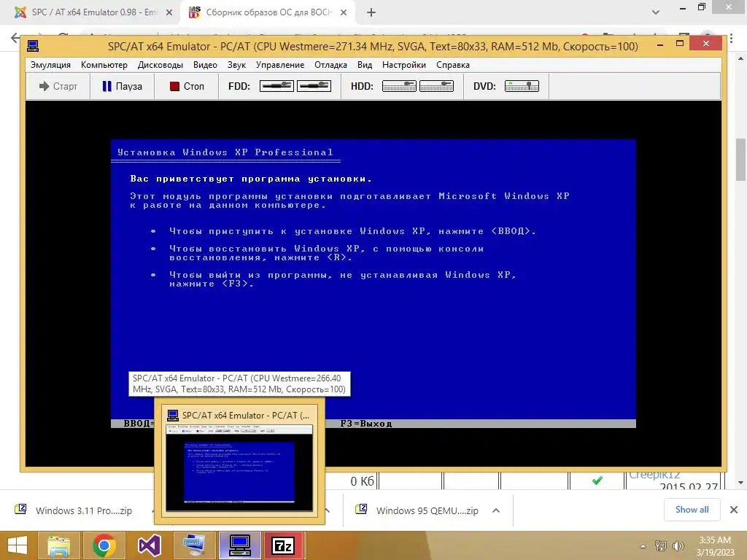Open the Отладка menu
747x560 pixels.
pos(330,65)
